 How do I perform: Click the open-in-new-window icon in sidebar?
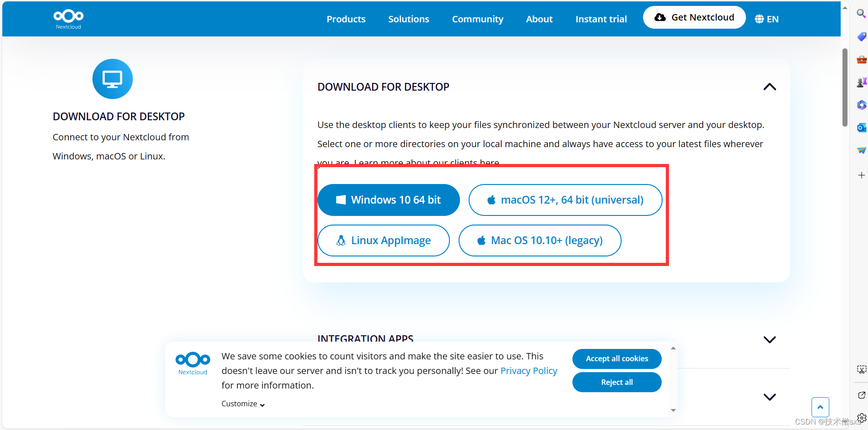coord(861,395)
